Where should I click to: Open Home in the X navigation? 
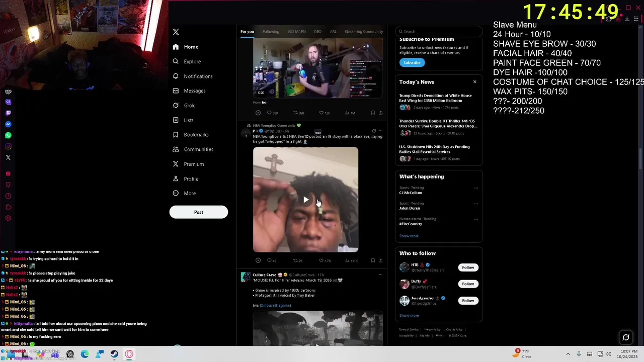click(186, 47)
